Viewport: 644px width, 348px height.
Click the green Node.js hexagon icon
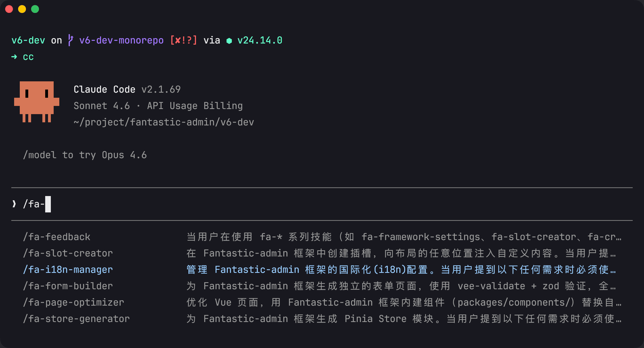tap(229, 41)
